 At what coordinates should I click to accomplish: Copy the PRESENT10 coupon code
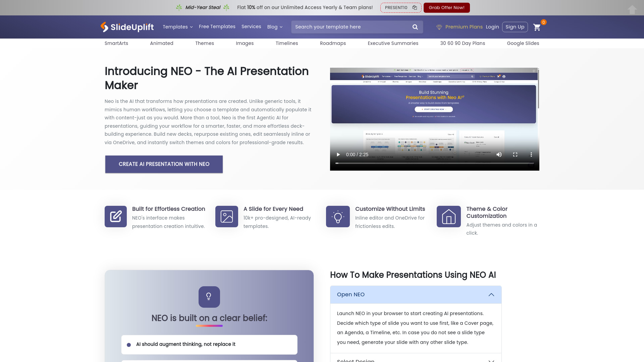[414, 7]
